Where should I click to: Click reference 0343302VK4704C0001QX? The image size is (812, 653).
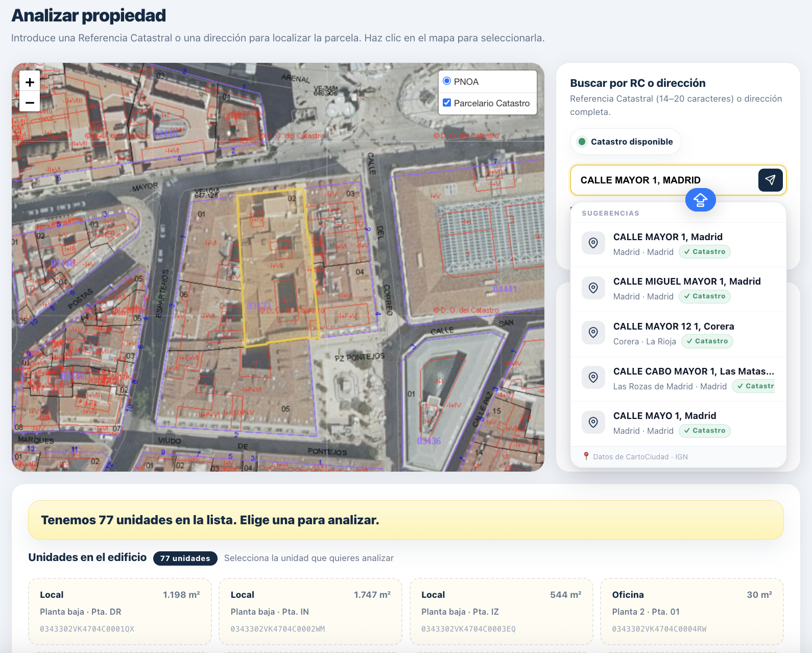tap(87, 629)
